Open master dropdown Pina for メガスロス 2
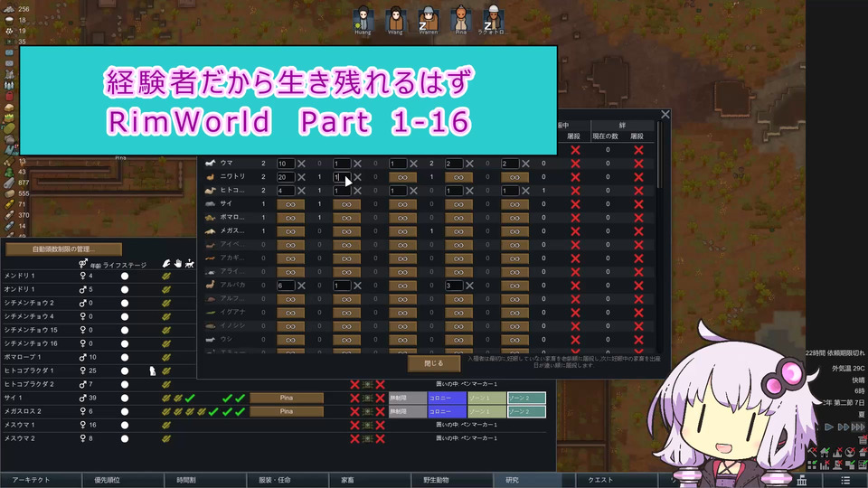Viewport: 868px width, 488px height. click(x=287, y=412)
